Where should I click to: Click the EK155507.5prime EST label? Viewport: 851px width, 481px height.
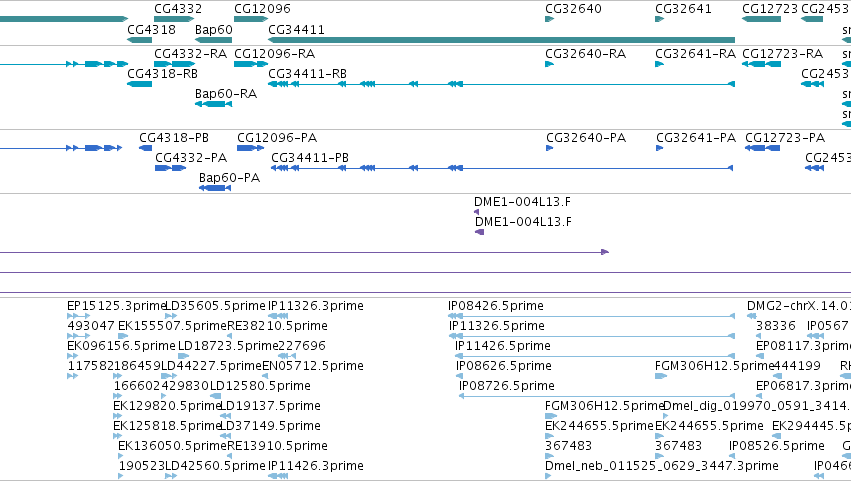172,326
